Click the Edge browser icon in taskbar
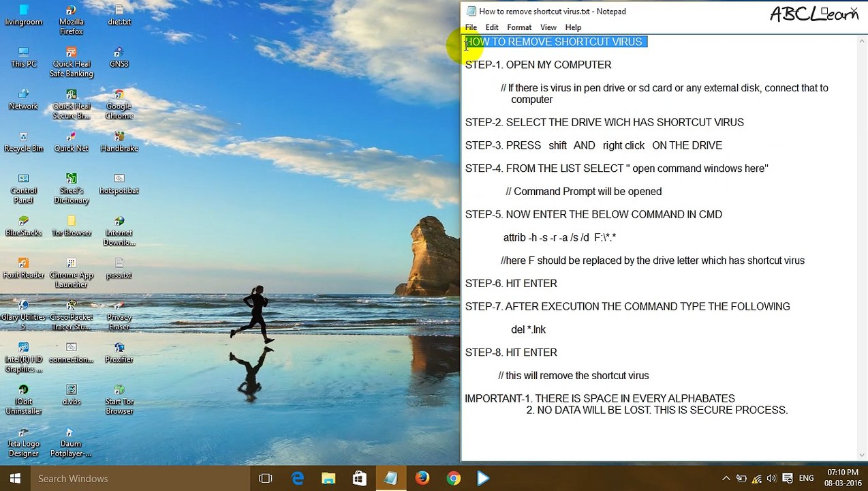This screenshot has height=491, width=868. point(298,479)
